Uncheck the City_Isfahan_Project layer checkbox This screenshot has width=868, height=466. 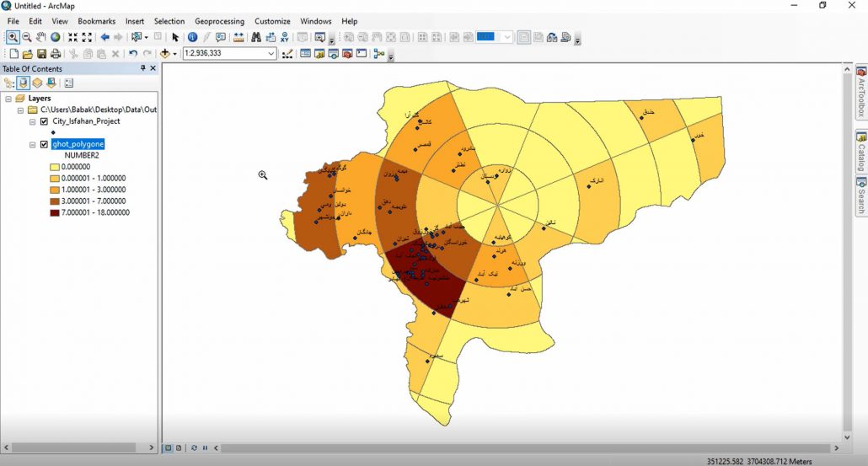coord(44,121)
